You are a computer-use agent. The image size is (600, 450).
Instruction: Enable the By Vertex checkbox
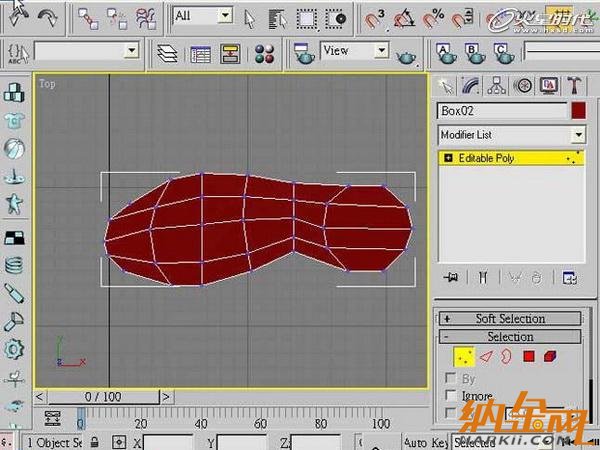pos(451,378)
